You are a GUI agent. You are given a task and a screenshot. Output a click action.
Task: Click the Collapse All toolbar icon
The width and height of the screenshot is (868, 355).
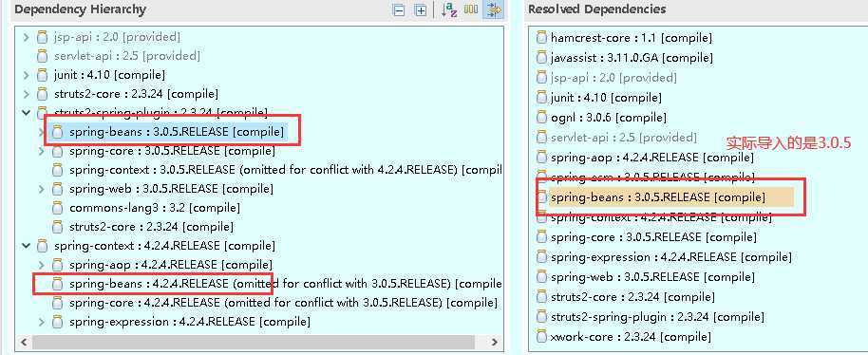pyautogui.click(x=399, y=9)
